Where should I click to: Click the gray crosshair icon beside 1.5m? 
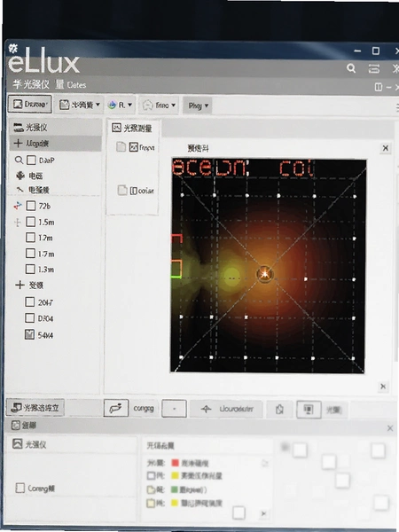(x=18, y=223)
